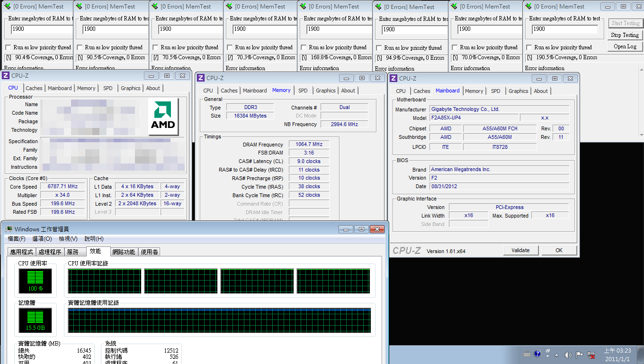This screenshot has height=364, width=644.
Task: Click the Manufacturer value Gigabyte Technology Co., Ltd.
Action: [499, 109]
